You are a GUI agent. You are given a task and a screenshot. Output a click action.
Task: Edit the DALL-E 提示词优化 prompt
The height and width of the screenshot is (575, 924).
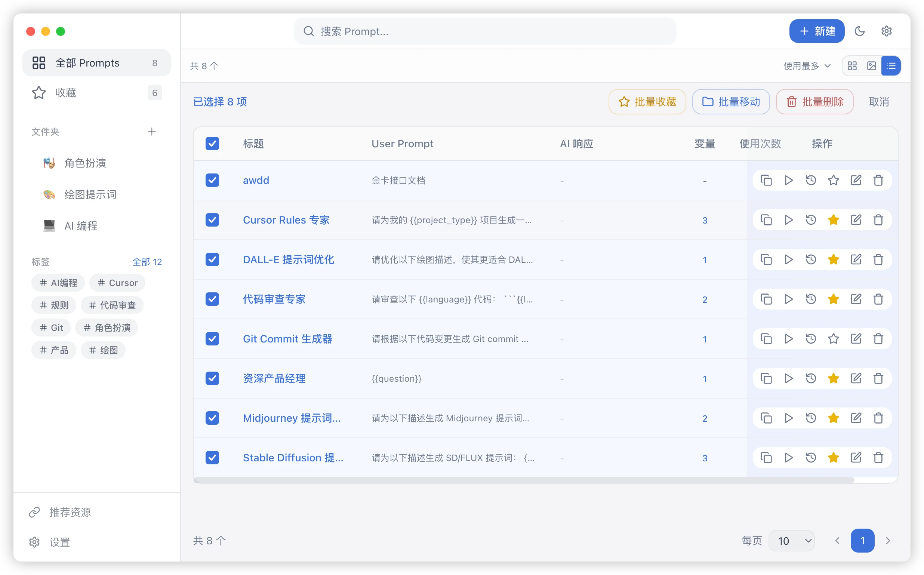(856, 259)
